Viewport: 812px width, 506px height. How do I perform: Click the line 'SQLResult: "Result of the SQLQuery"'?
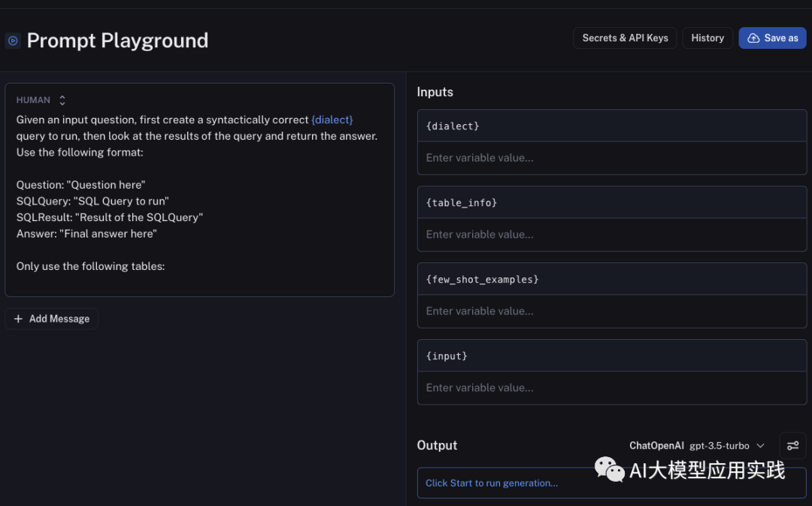tap(110, 217)
